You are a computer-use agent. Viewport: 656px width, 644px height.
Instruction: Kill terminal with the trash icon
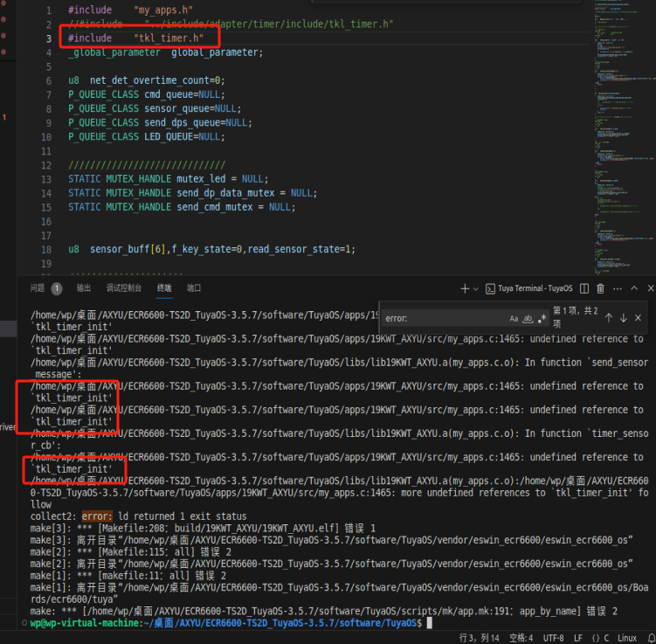pos(600,288)
